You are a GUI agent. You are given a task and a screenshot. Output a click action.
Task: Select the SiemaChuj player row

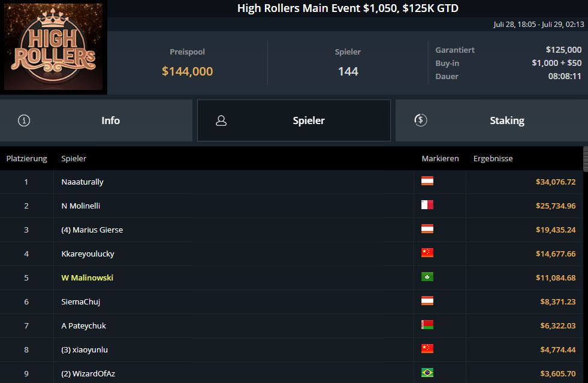(80, 301)
